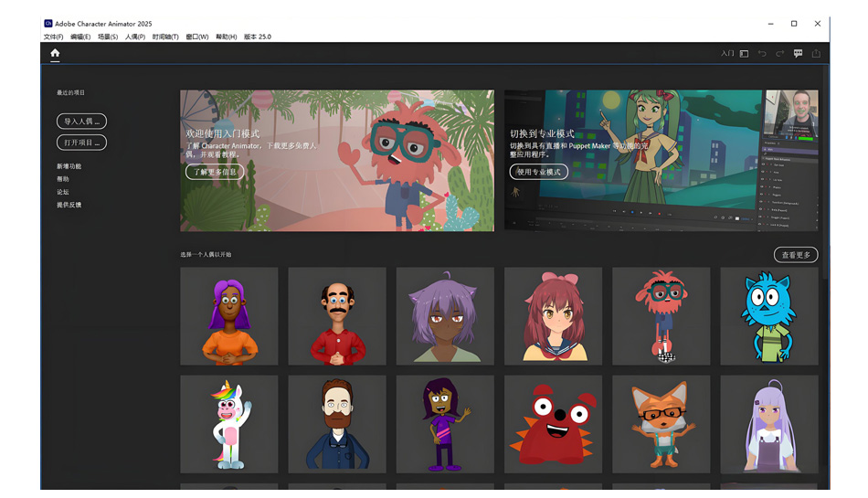This screenshot has width=868, height=498.
Task: Open the 文件(F) menu
Action: pyautogui.click(x=53, y=37)
